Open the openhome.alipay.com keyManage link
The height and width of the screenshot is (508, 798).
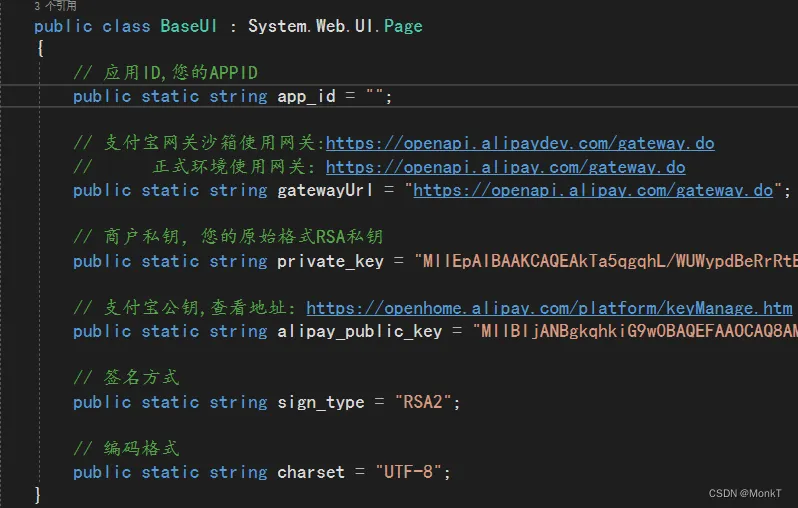pyautogui.click(x=549, y=308)
